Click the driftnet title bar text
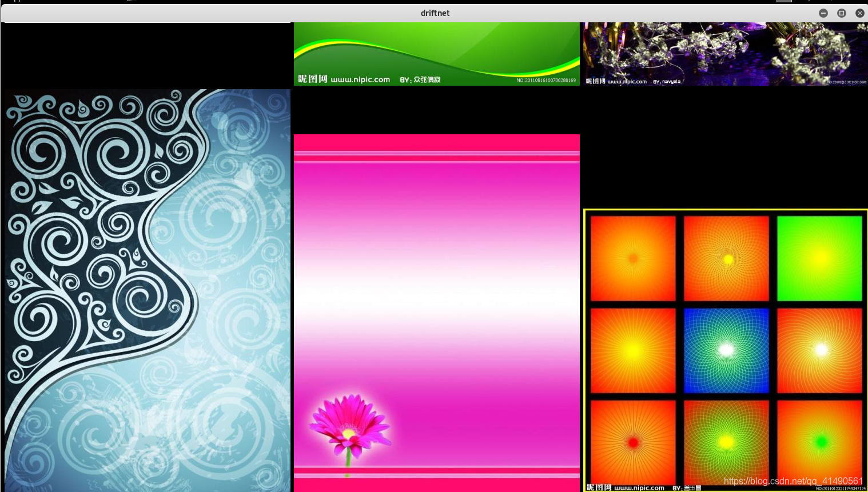This screenshot has height=492, width=868. click(x=435, y=13)
